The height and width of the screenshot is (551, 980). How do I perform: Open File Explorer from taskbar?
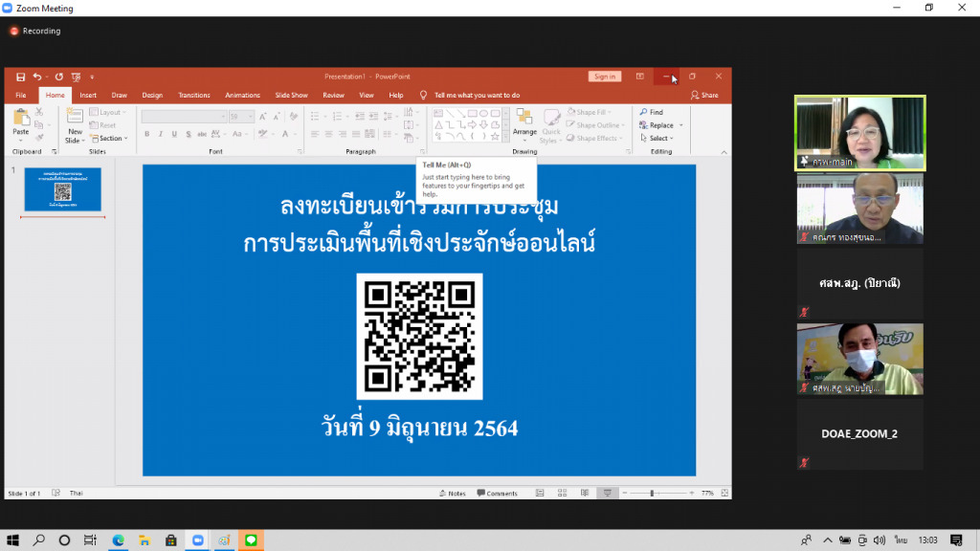(145, 540)
